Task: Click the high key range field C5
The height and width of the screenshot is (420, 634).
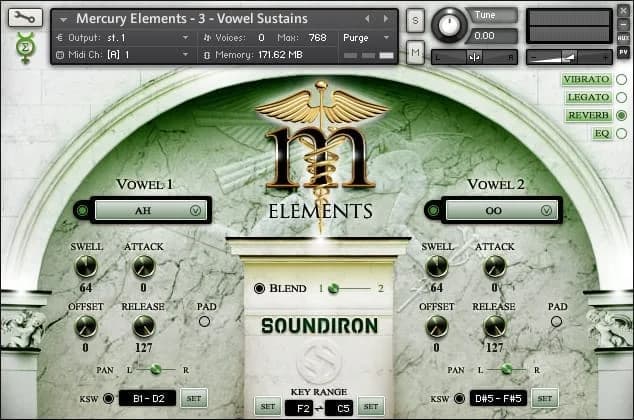Action: coord(339,408)
